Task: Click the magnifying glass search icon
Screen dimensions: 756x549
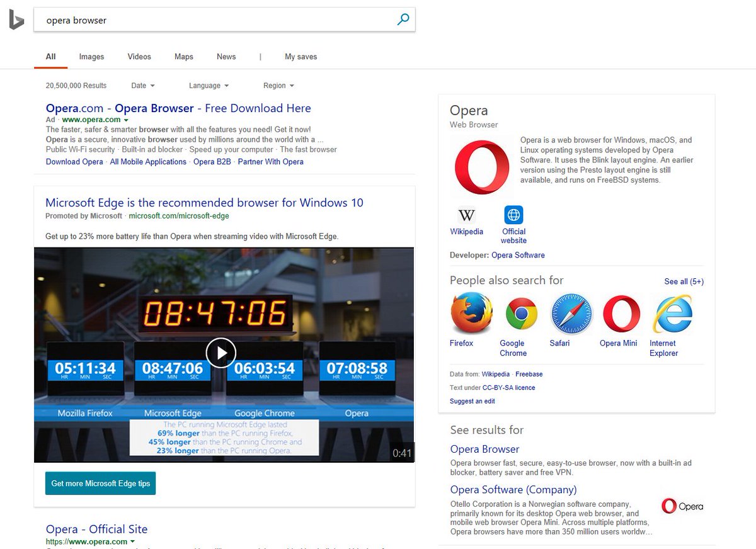Action: 403,20
